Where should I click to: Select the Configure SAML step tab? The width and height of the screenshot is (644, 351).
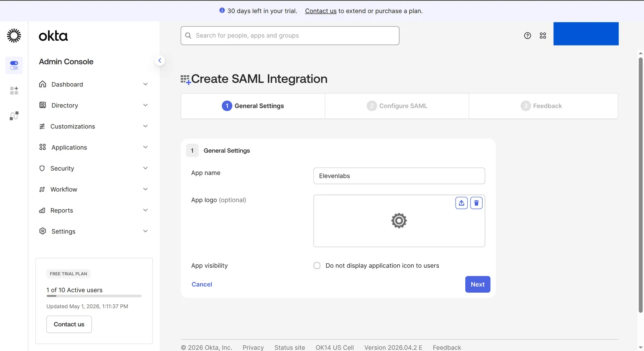coord(397,106)
